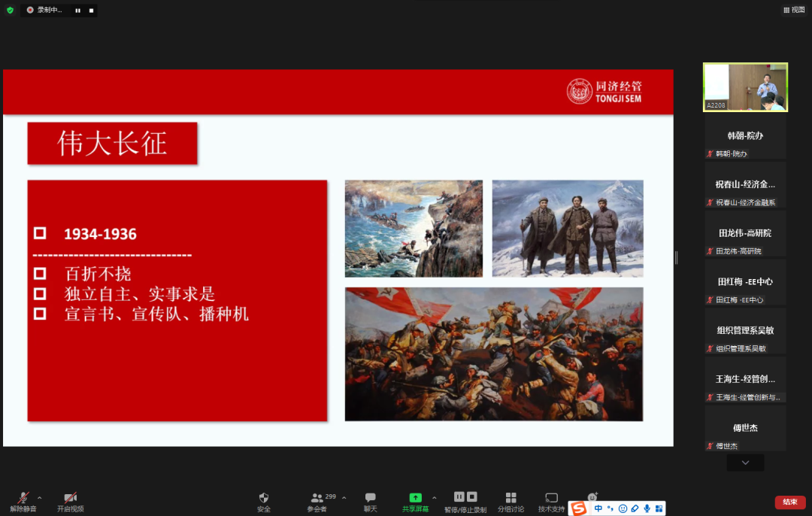
Task: Select participant tile 傅世杰
Action: tap(745, 429)
